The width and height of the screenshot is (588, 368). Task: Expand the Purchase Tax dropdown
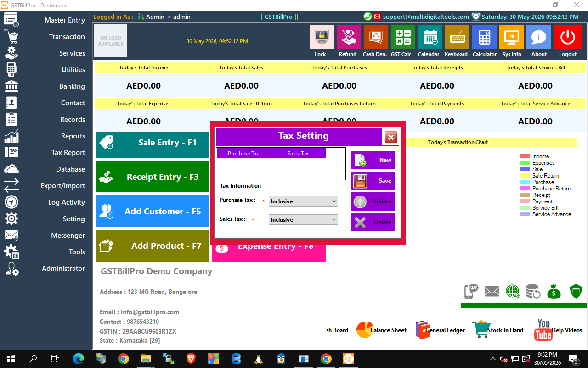(x=303, y=201)
